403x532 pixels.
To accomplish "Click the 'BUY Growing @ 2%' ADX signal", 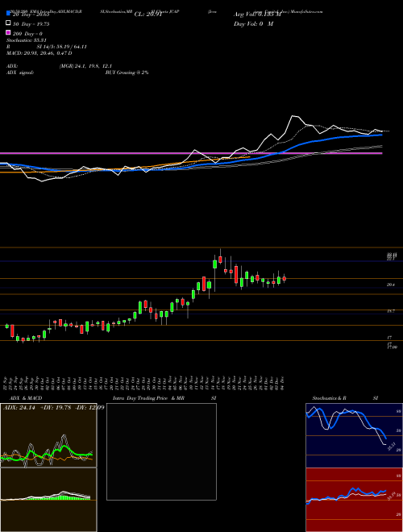I will coord(127,73).
